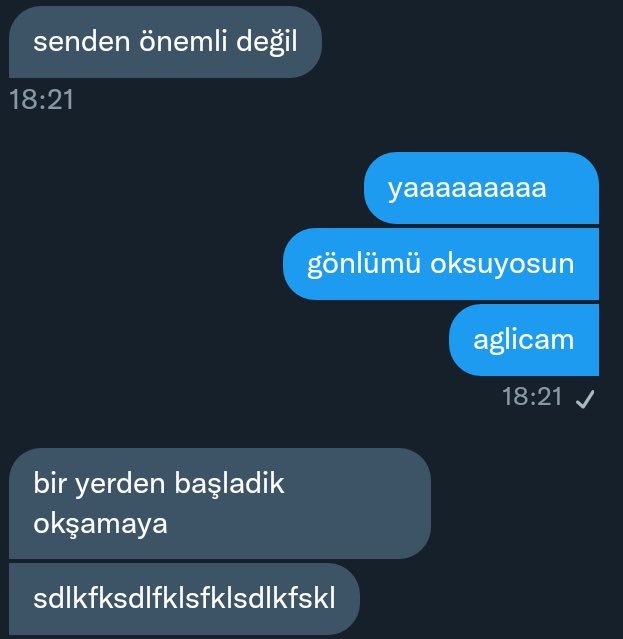Select the 'gönlümü oksuyosun' message bubble

[x=441, y=264]
